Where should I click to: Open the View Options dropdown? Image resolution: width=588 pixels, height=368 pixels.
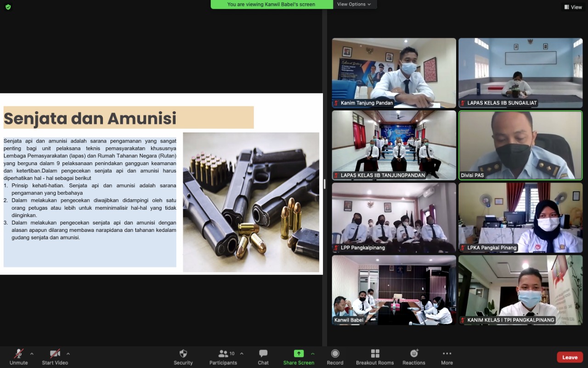coord(355,4)
